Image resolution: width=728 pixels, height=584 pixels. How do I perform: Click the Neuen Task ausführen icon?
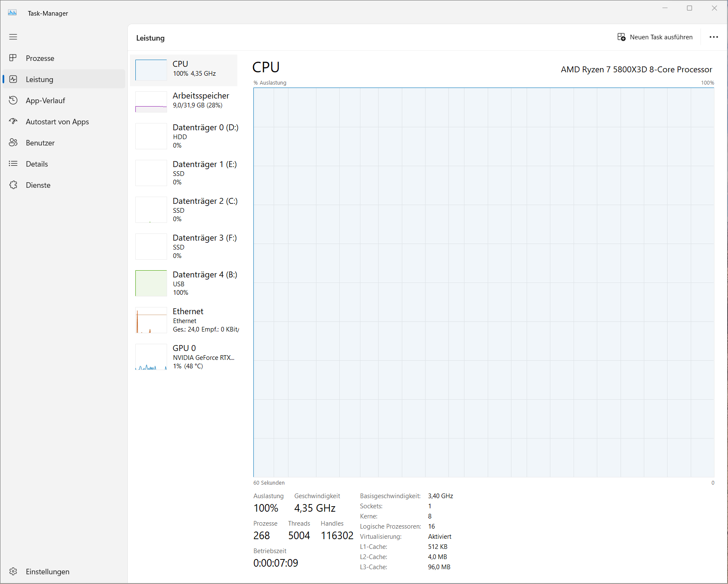click(x=621, y=37)
